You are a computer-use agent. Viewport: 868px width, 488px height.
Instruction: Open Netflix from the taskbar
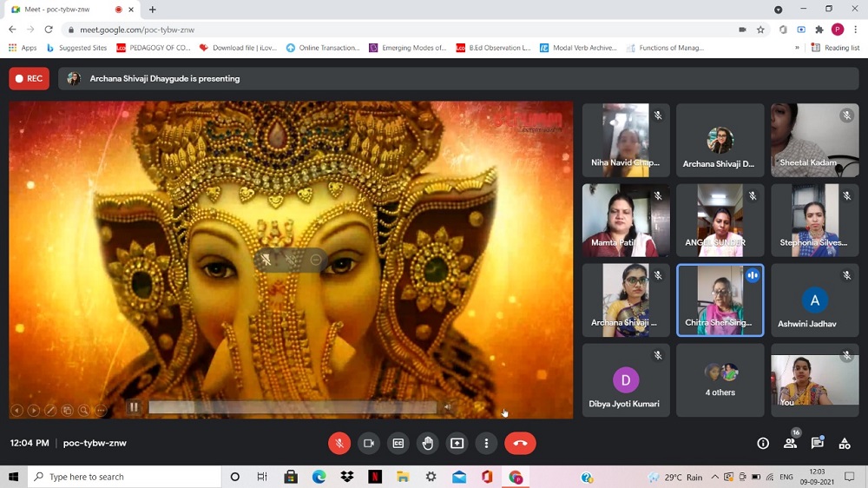(375, 477)
